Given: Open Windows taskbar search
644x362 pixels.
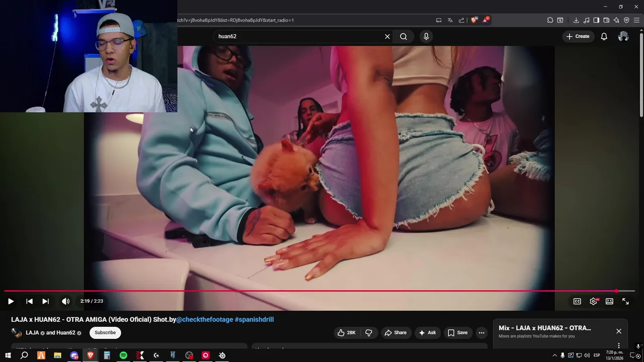Looking at the screenshot, I should [24, 355].
